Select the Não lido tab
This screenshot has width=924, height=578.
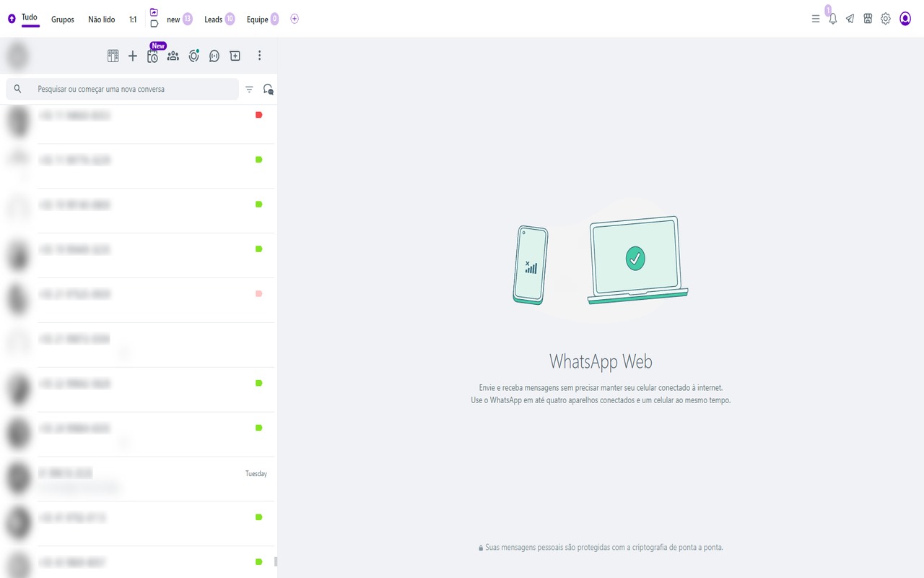pos(102,20)
